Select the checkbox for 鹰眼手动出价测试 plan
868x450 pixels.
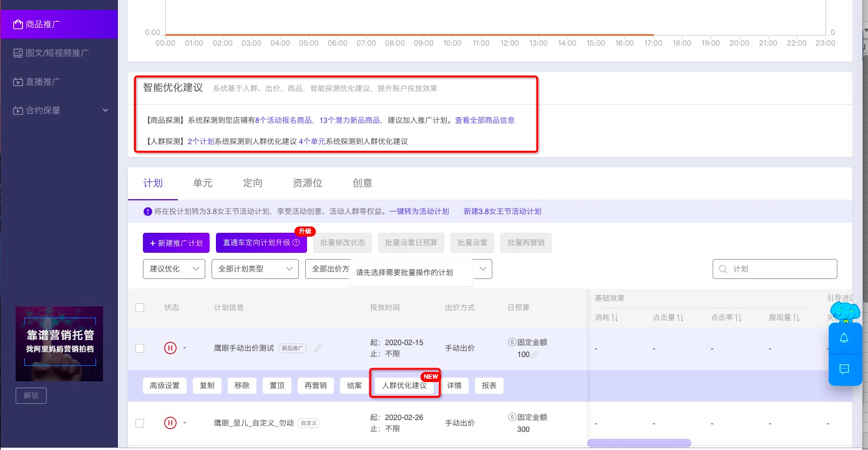[140, 348]
